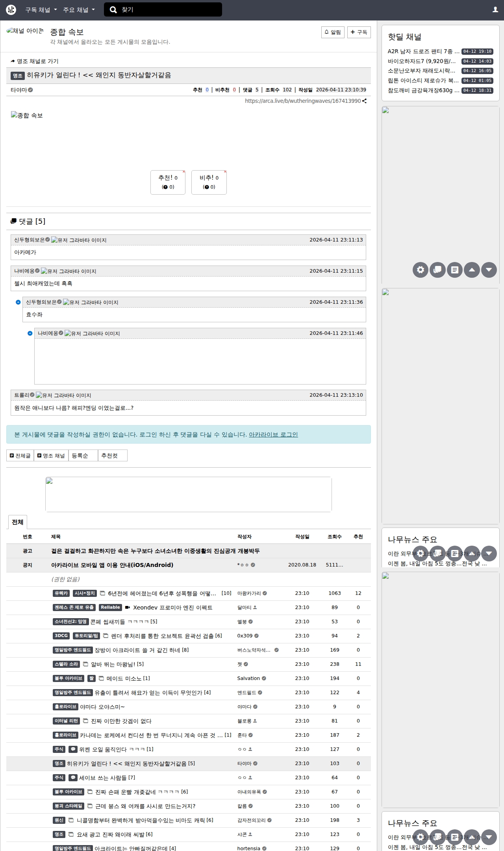This screenshot has height=851, width=504.
Task: Open post 야마다 오야스미~
Action: (x=102, y=707)
